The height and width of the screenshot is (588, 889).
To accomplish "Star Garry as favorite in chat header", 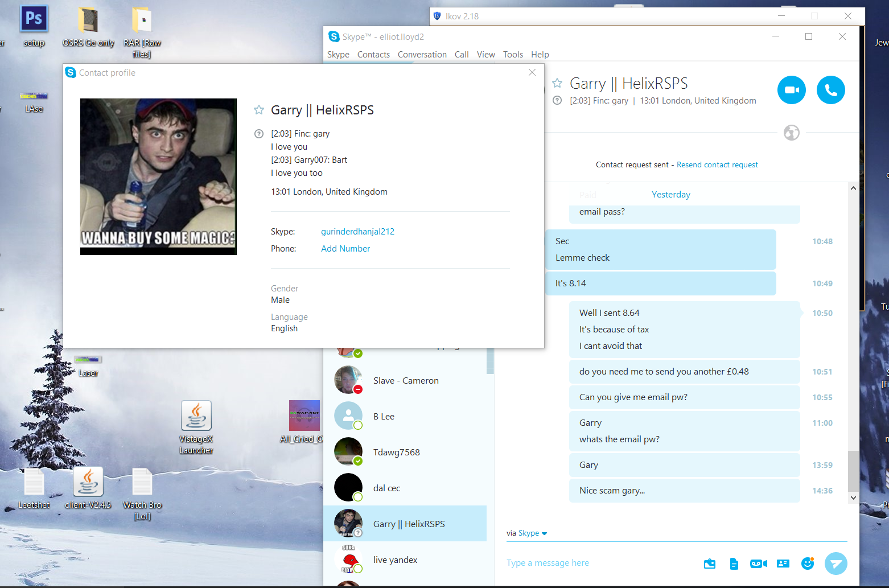I will [x=557, y=84].
